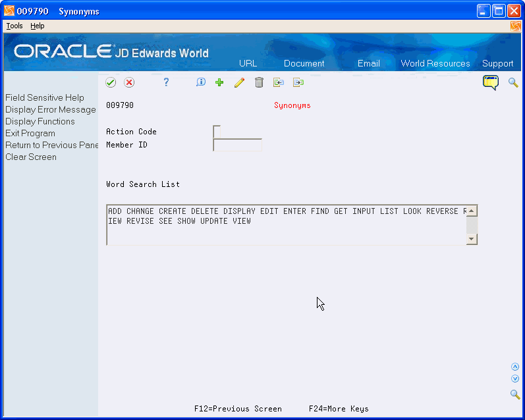
Task: Focus the Action Code field
Action: pos(217,132)
